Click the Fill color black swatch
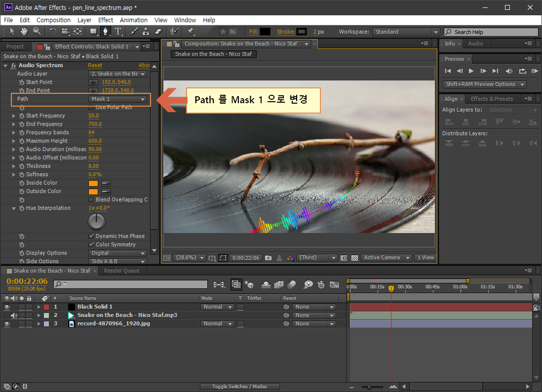Viewport: 542px width, 392px height. 265,32
